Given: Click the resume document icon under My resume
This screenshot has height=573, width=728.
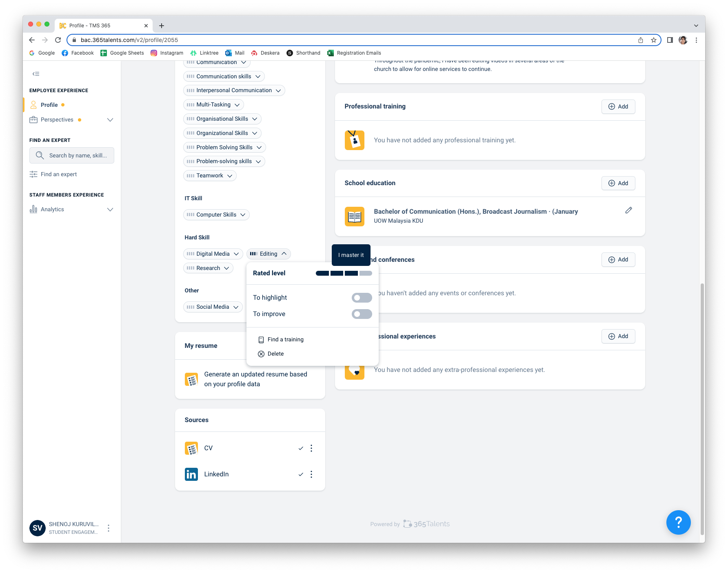Looking at the screenshot, I should (x=191, y=379).
